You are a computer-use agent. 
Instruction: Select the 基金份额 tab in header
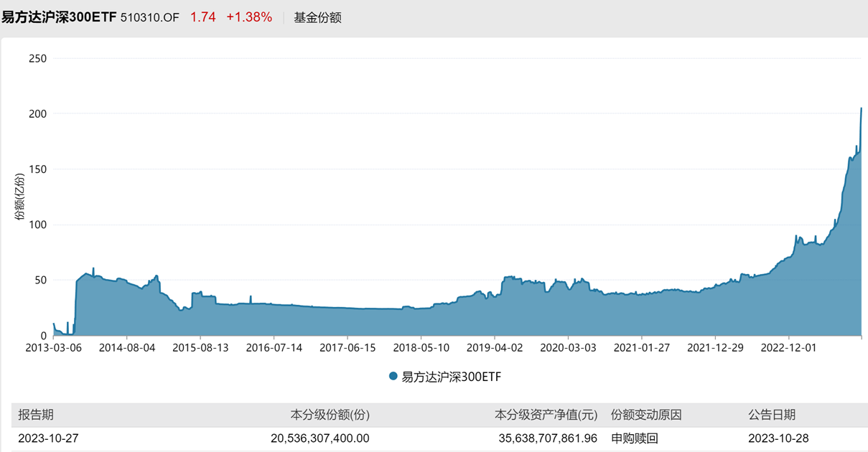pos(317,17)
